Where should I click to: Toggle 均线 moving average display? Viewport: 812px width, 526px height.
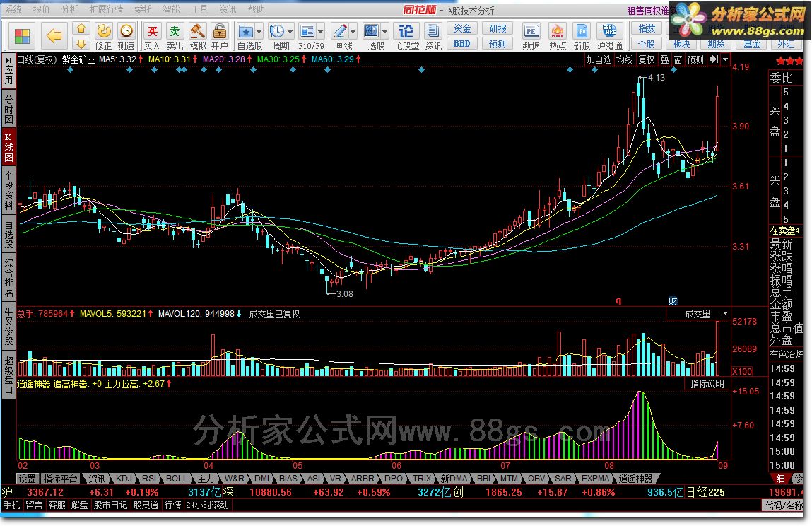tap(624, 59)
